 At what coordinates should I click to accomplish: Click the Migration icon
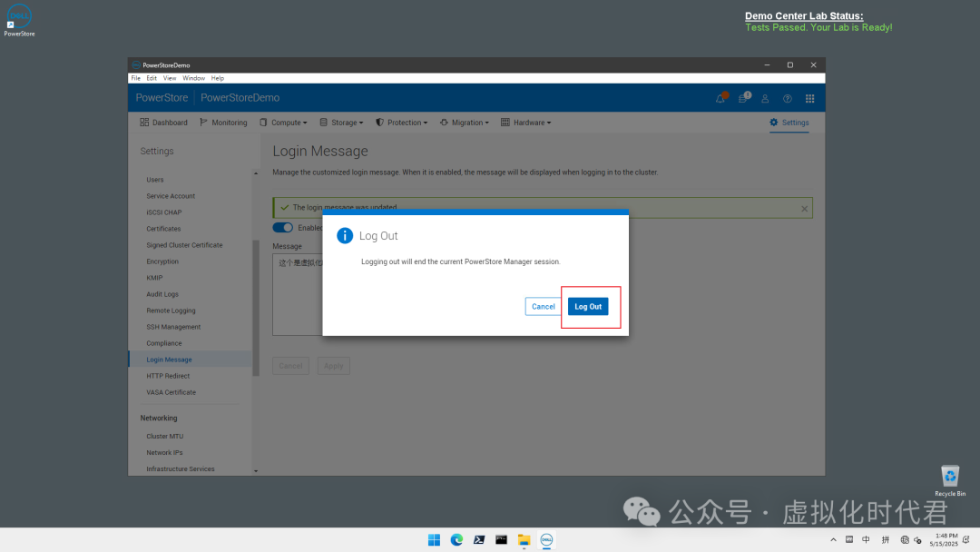tap(444, 123)
